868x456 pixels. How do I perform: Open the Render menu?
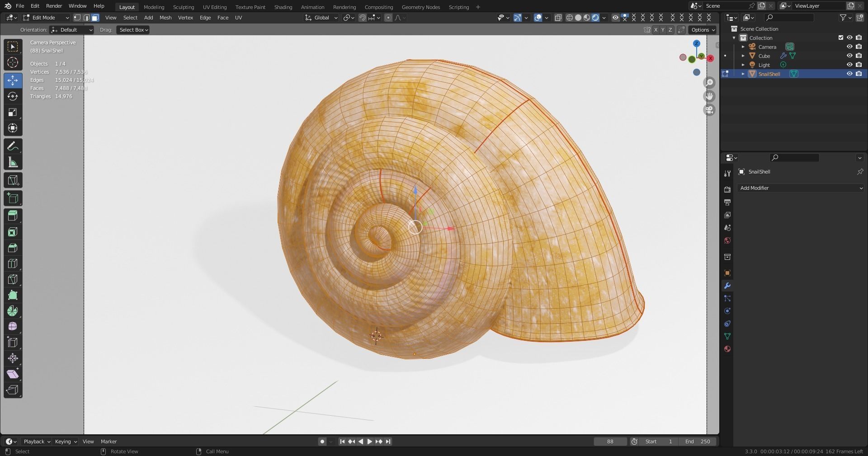tap(54, 6)
